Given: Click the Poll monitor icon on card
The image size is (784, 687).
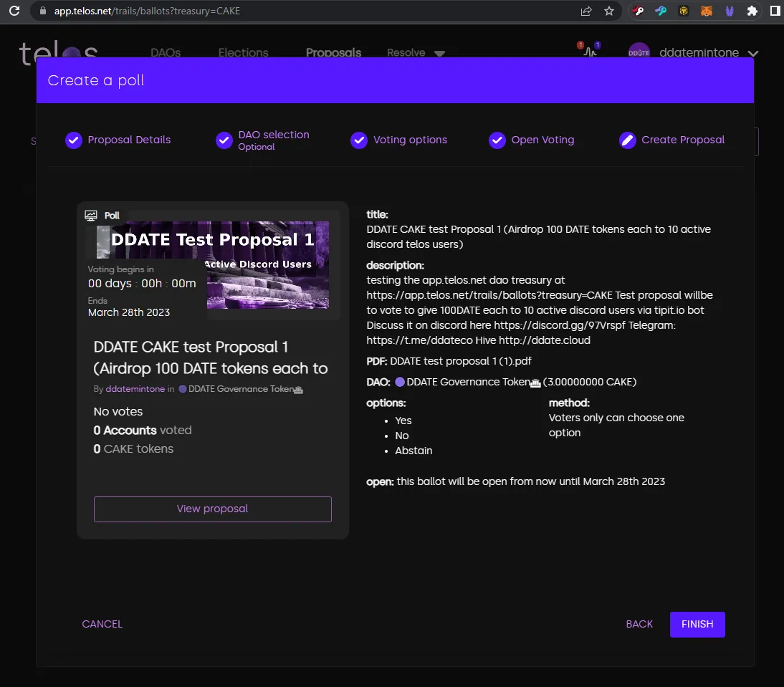Looking at the screenshot, I should pyautogui.click(x=91, y=216).
